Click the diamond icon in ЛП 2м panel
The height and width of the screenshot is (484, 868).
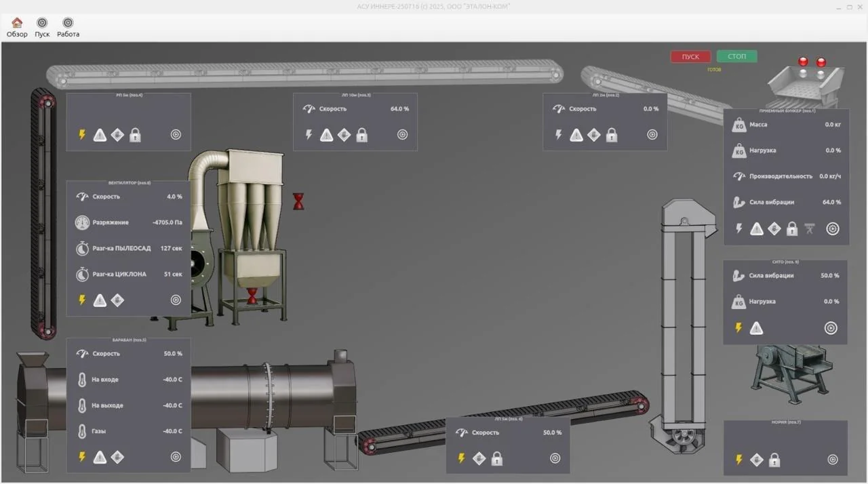click(x=594, y=135)
